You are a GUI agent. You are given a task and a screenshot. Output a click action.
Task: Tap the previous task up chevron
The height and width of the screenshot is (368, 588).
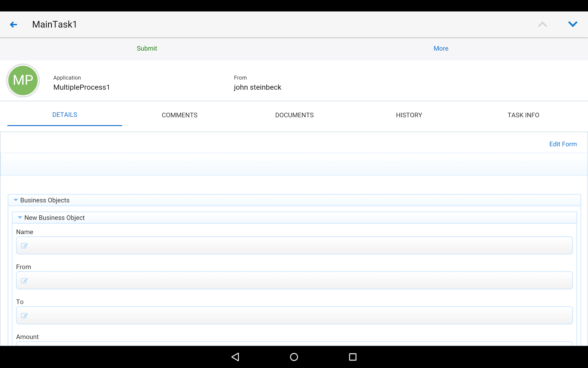[542, 24]
